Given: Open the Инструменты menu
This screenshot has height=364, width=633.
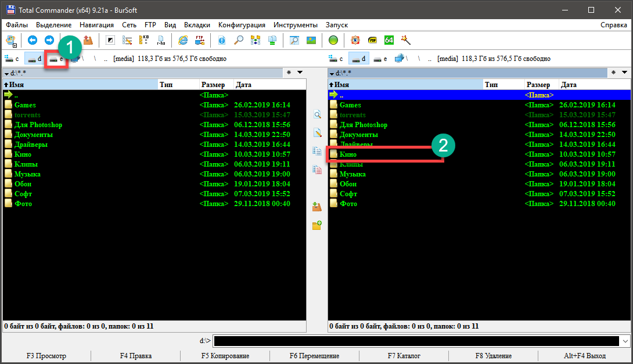Looking at the screenshot, I should point(295,25).
